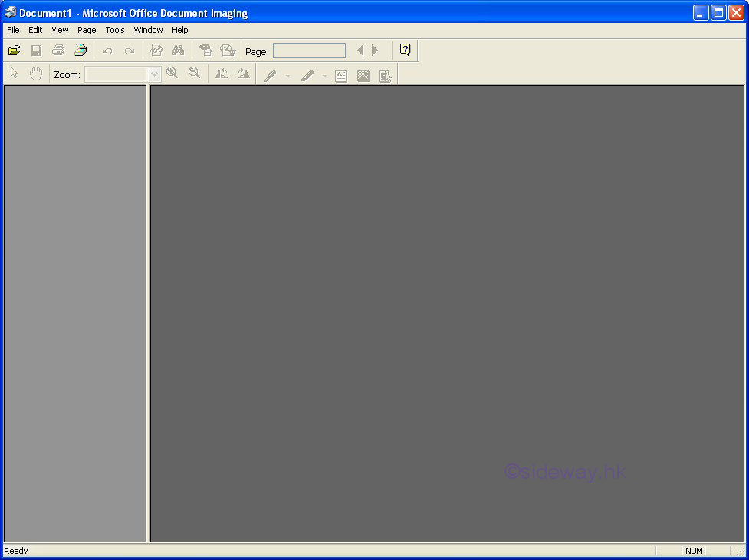The height and width of the screenshot is (560, 749).
Task: Open the Help menu
Action: click(179, 30)
